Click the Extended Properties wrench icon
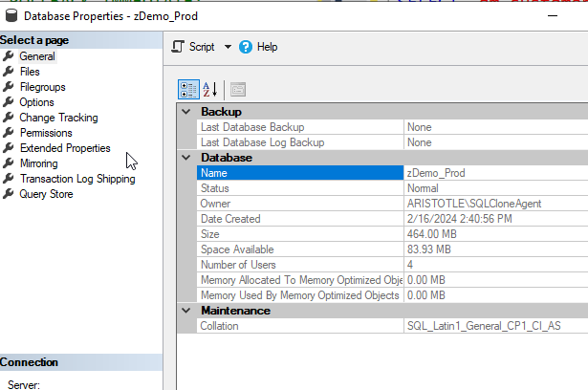This screenshot has height=390, width=588. (x=9, y=148)
